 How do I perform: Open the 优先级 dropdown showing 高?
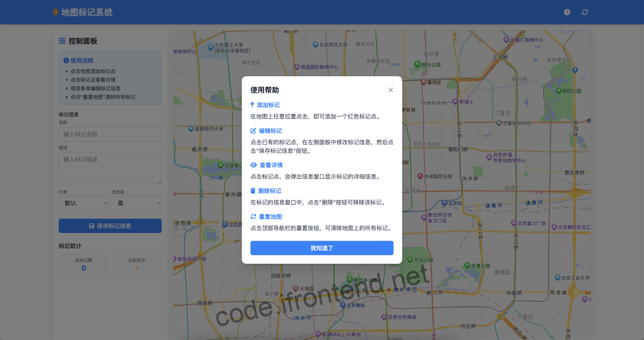(136, 203)
